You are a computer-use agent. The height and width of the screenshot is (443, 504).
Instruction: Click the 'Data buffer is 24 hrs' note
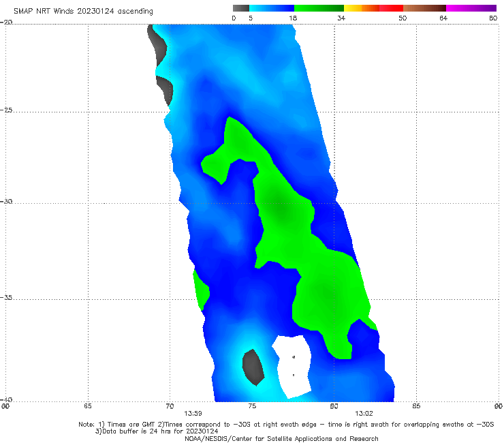point(157,431)
